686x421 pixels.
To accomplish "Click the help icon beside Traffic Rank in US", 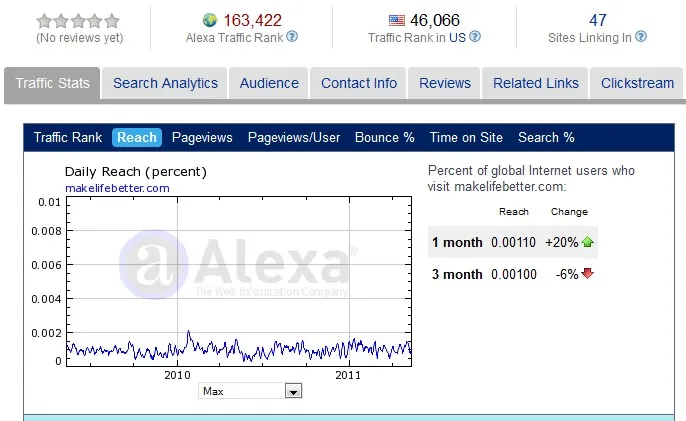I will pyautogui.click(x=475, y=37).
